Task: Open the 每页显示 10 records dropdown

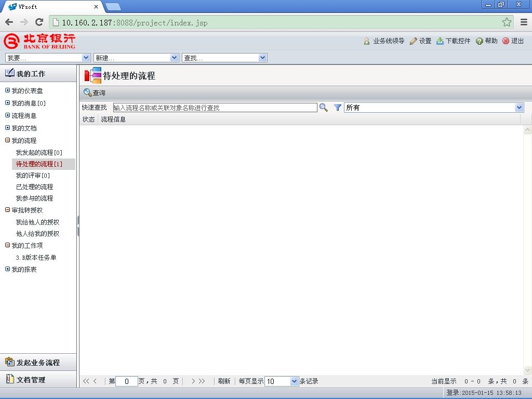Action: (x=281, y=381)
